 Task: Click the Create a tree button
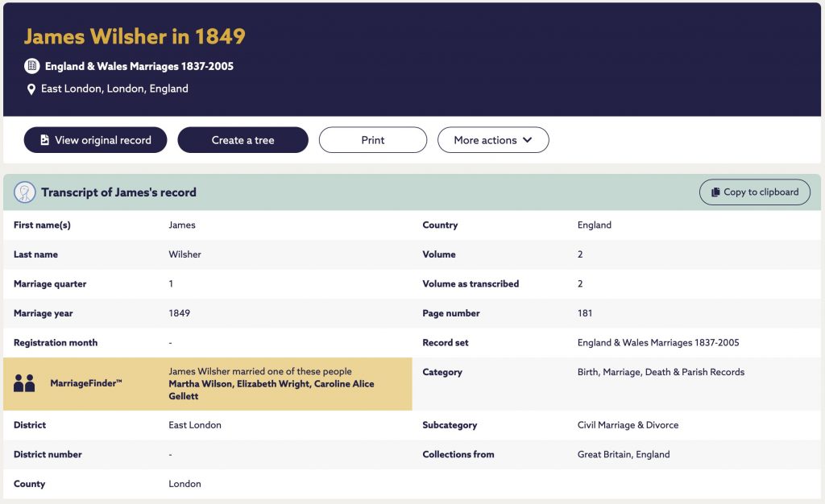coord(243,140)
